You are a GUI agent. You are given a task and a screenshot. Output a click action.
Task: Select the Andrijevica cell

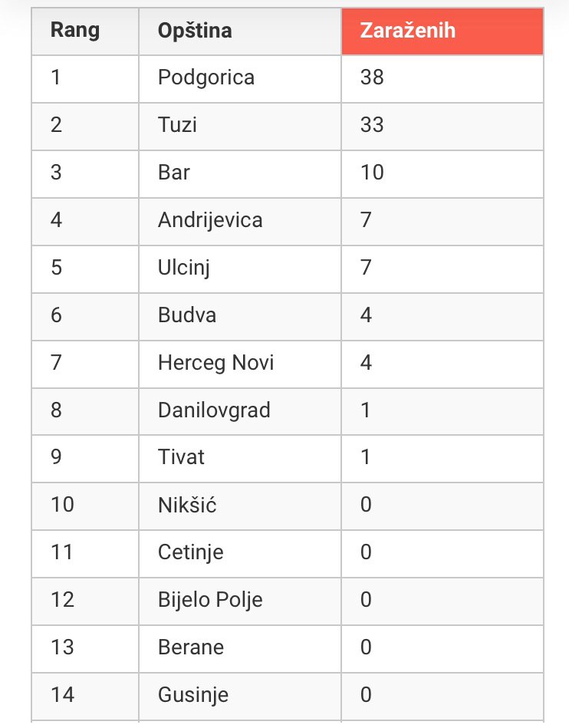[240, 222]
